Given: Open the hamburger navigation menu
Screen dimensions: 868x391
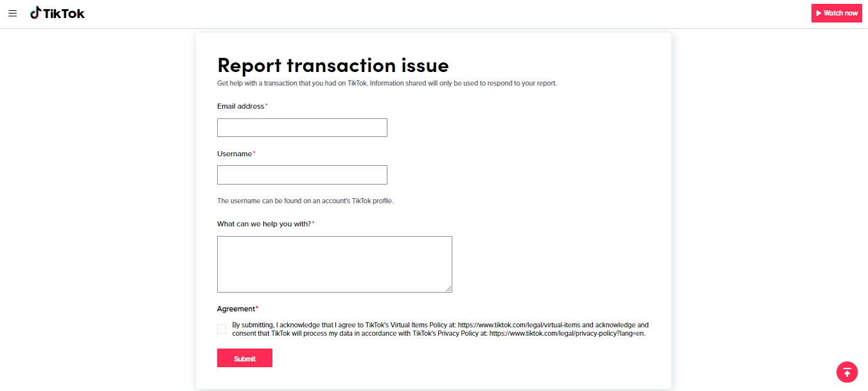Looking at the screenshot, I should click(x=12, y=13).
